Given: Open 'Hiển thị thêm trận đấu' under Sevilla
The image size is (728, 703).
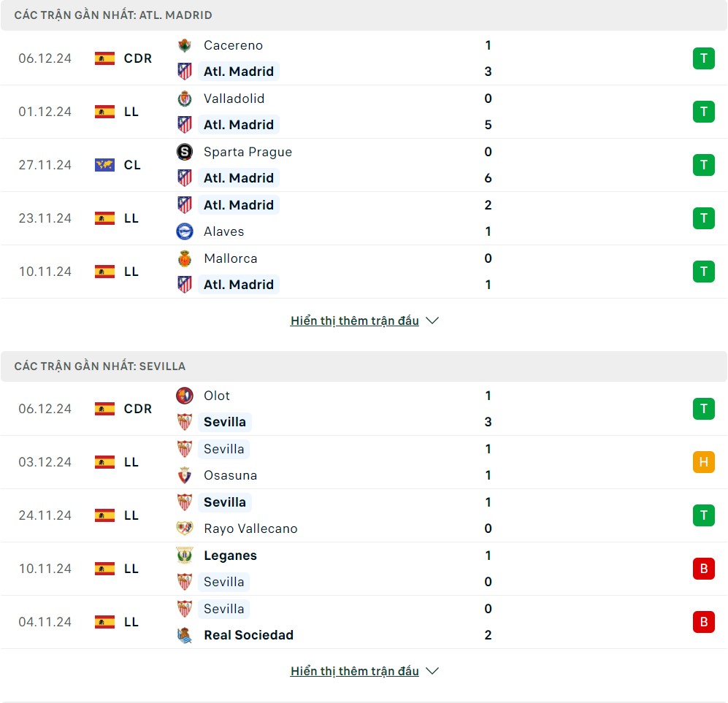Looking at the screenshot, I should click(355, 671).
